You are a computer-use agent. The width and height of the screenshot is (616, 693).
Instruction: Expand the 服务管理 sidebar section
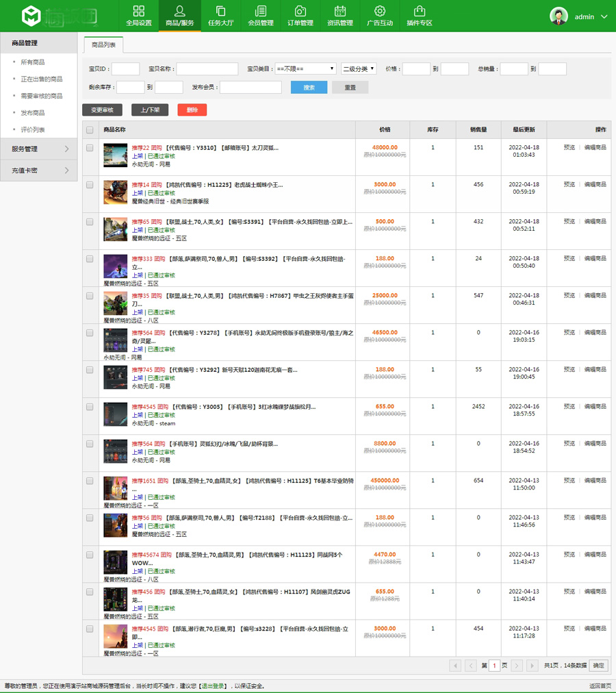pyautogui.click(x=38, y=149)
